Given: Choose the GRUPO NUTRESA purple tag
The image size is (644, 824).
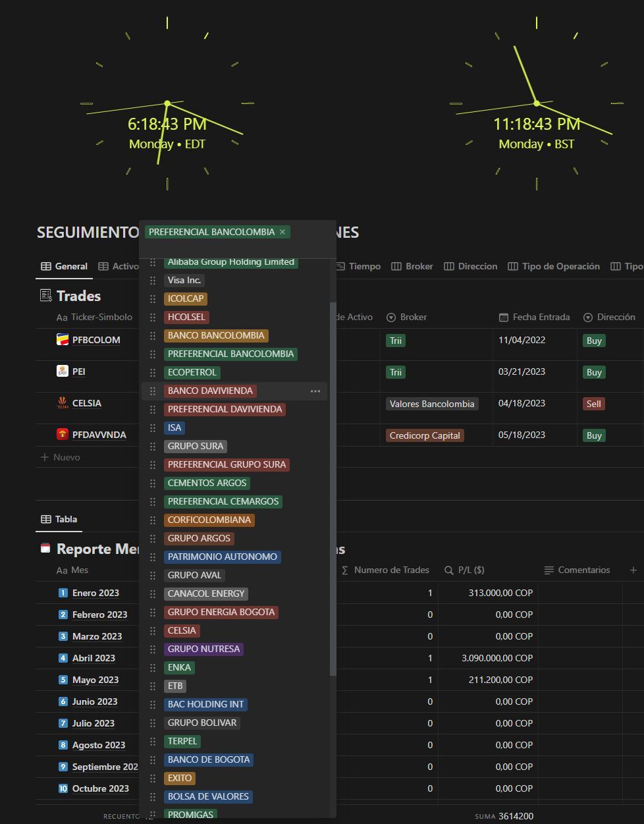Looking at the screenshot, I should (x=204, y=649).
